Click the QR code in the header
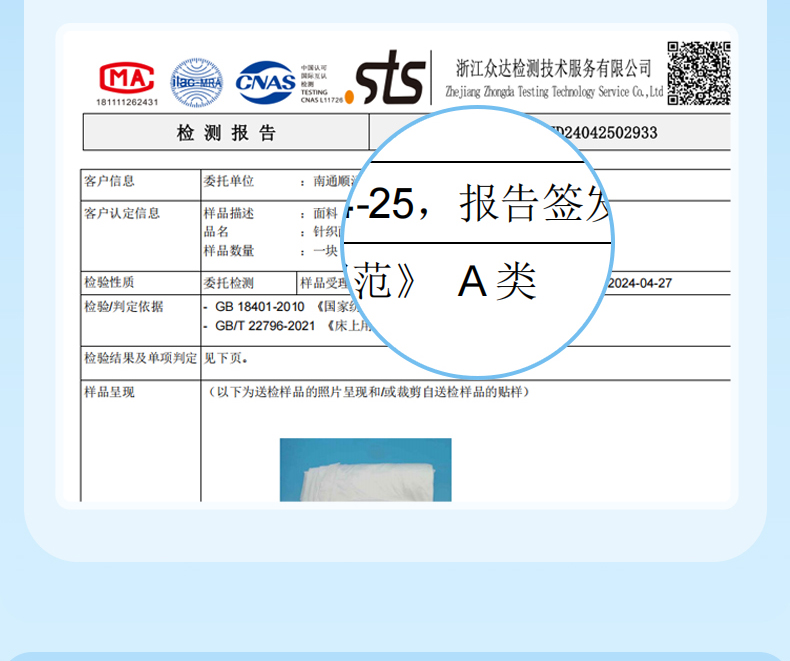Screen dimensions: 790x661 (x=699, y=73)
